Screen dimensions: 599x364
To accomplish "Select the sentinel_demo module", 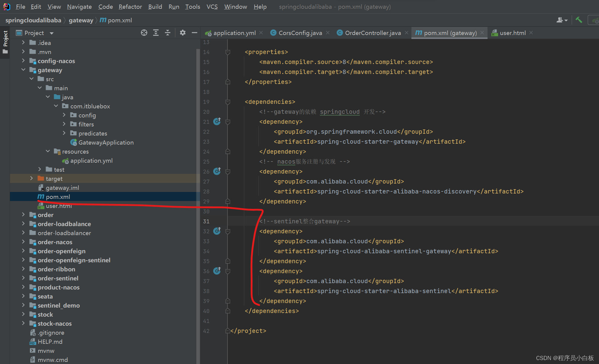I will point(59,305).
